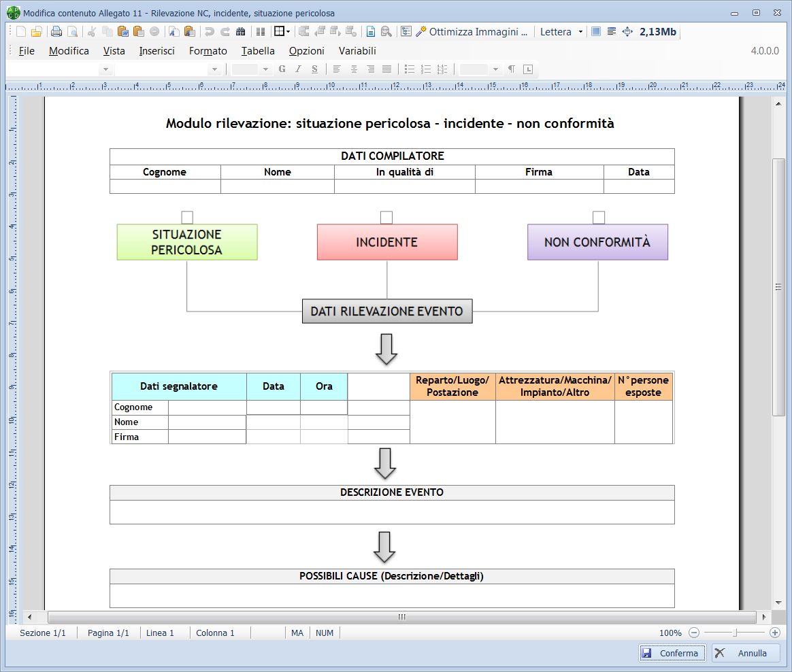Screen dimensions: 792x672
Task: Click the columns layout icon
Action: [261, 31]
